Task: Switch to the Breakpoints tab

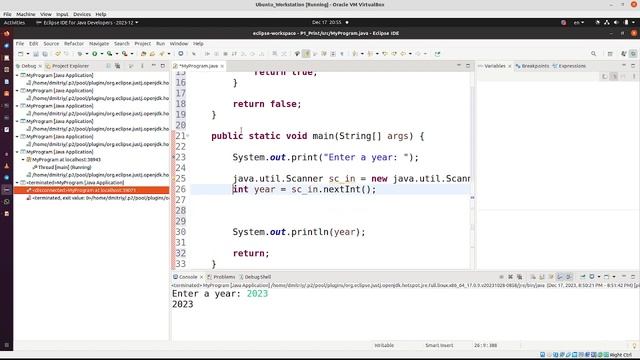Action: 532,66
